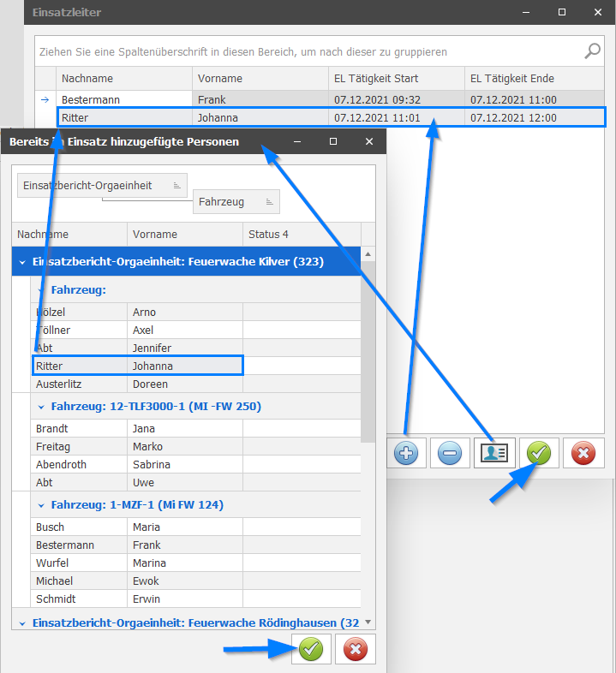Click red X button in the persons dialog

355,650
